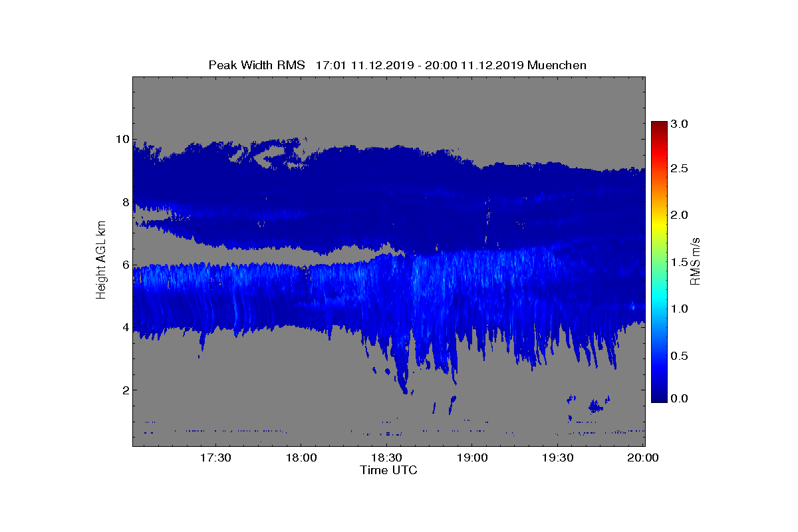Viewport: 798px width, 532px height.
Task: Click the 'RMS m/s' colorbar title
Action: 695,261
